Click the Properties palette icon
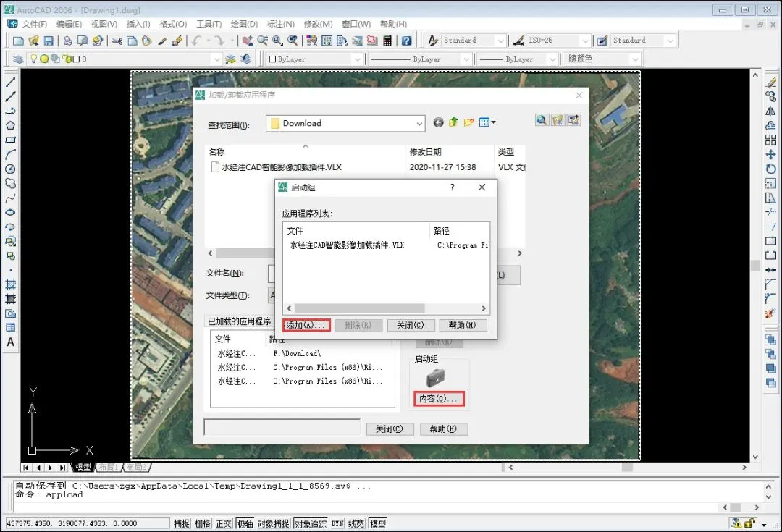The width and height of the screenshot is (782, 532). tap(311, 41)
